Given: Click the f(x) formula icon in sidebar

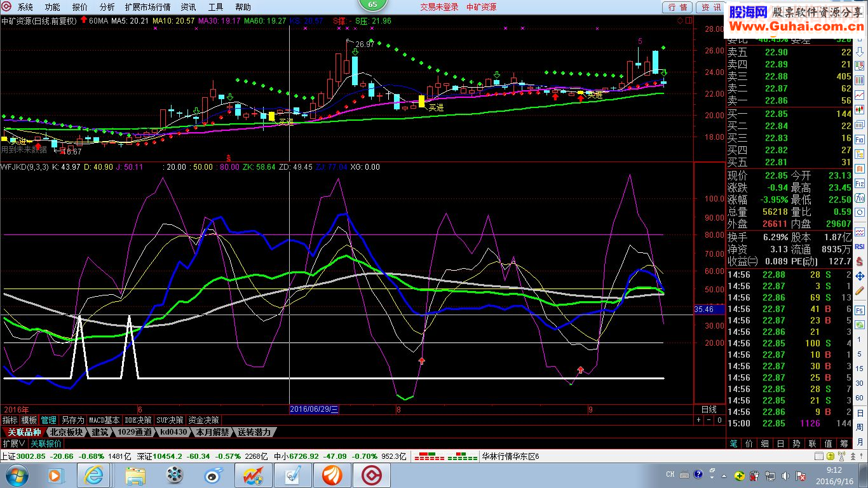Looking at the screenshot, I should coord(860,198).
